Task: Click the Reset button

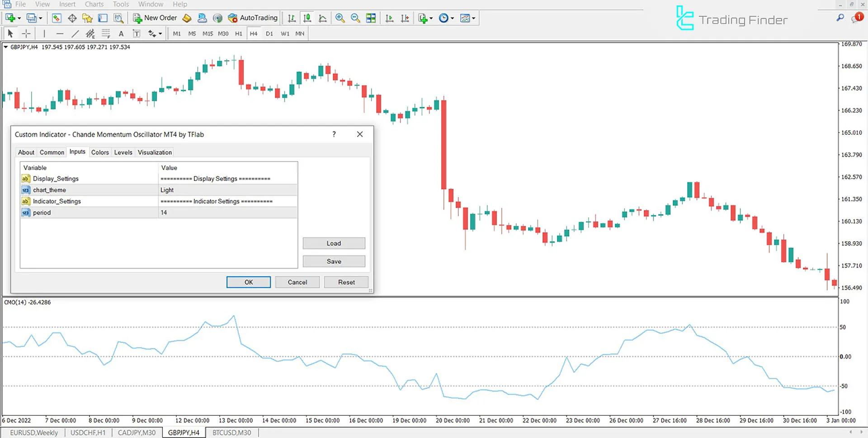Action: point(346,282)
